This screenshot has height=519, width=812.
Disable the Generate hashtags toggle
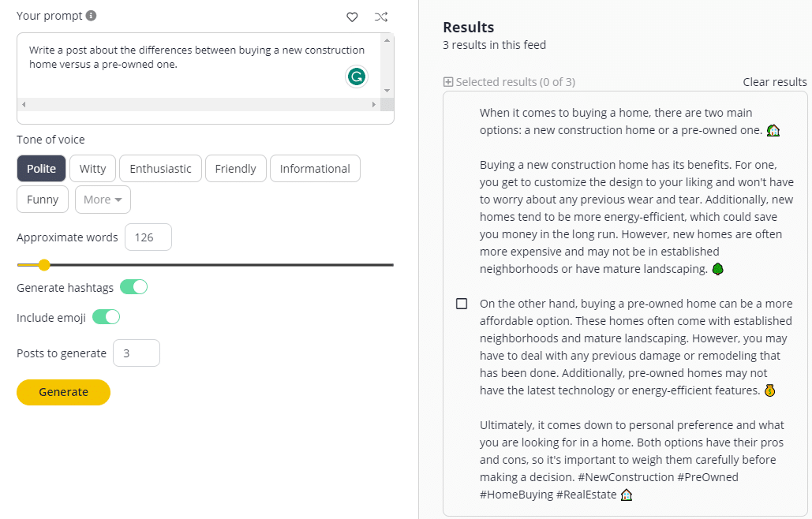click(x=133, y=286)
